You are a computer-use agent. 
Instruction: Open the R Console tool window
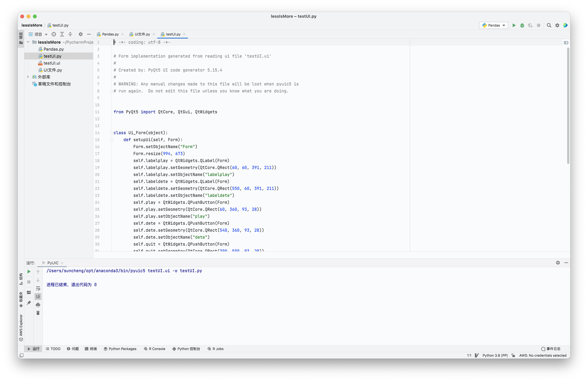[155, 349]
